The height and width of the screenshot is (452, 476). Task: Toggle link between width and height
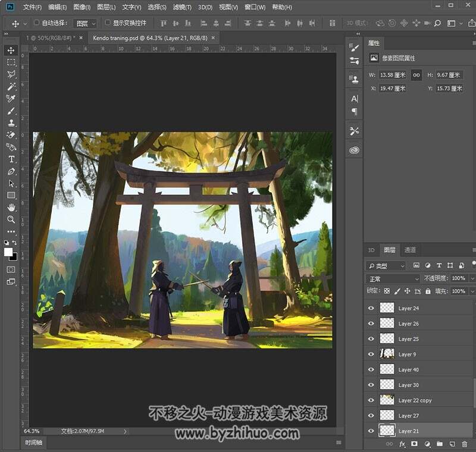click(x=416, y=75)
